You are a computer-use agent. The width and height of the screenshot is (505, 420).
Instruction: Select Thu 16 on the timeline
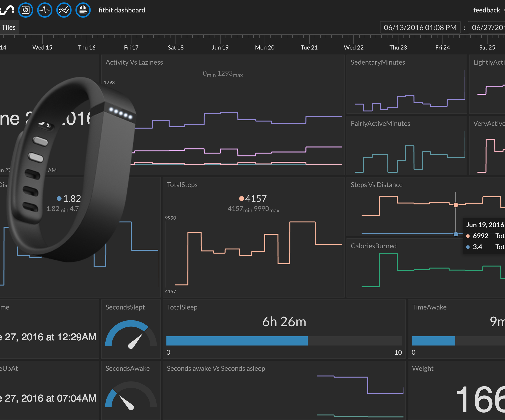pyautogui.click(x=87, y=47)
